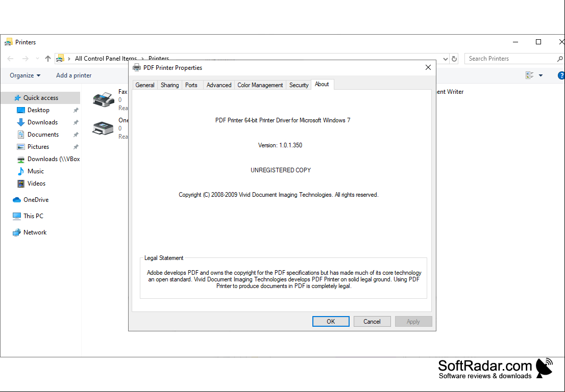Screen dimensions: 565x392
Task: Open recent locations dropdown arrow
Action: (x=37, y=58)
